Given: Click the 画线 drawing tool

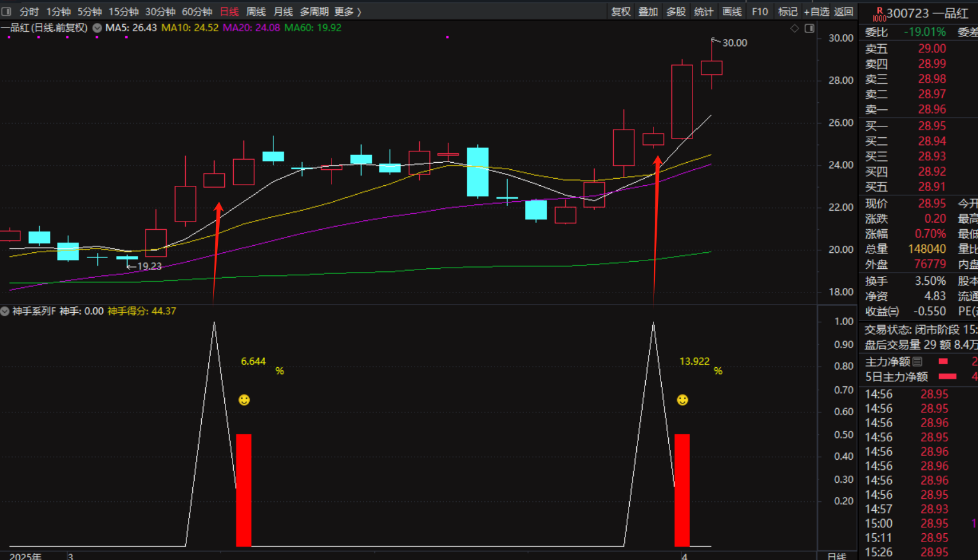Looking at the screenshot, I should click(731, 11).
